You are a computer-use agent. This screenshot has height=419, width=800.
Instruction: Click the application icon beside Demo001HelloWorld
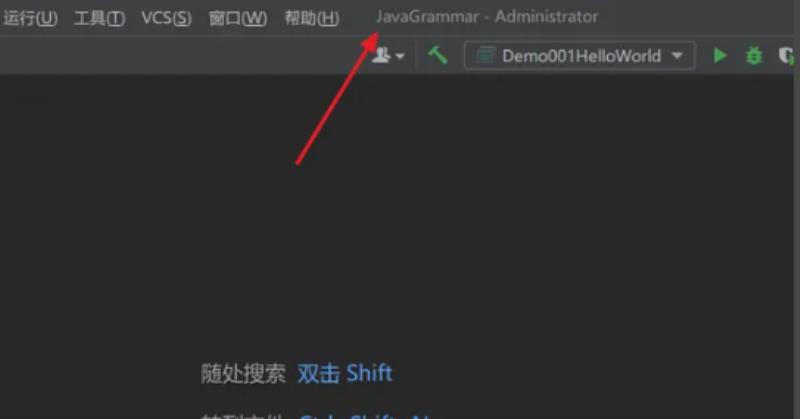pyautogui.click(x=485, y=56)
